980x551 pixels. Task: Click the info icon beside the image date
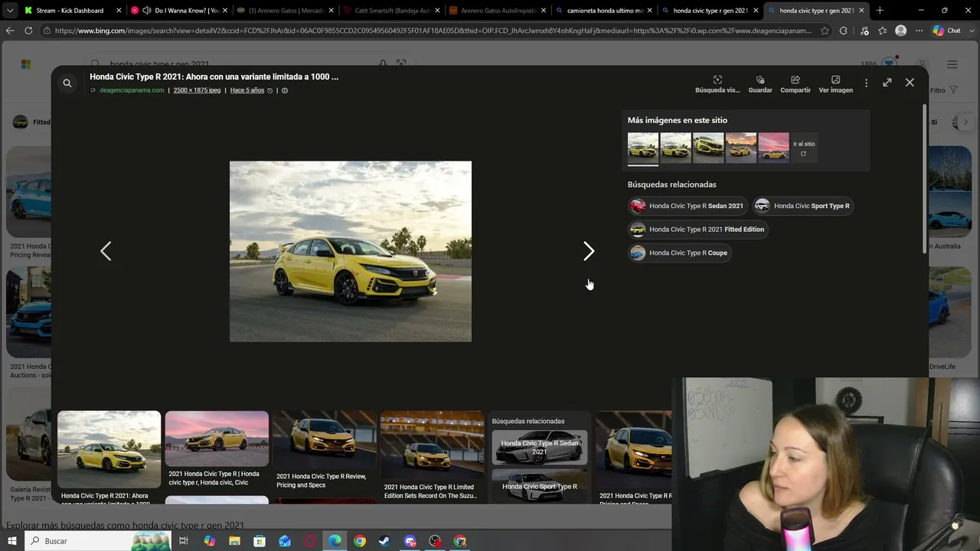[x=285, y=90]
